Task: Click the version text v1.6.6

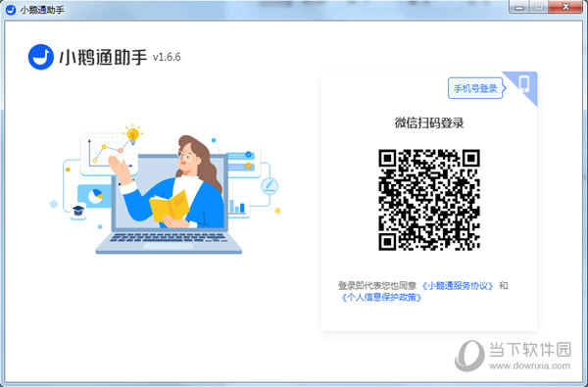Action: coord(167,57)
